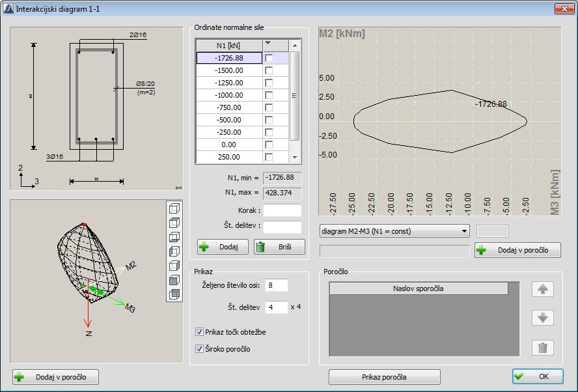Screen dimensions: 578x392
Task: Click the cross-section reinforcement drawing
Action: tap(96, 108)
